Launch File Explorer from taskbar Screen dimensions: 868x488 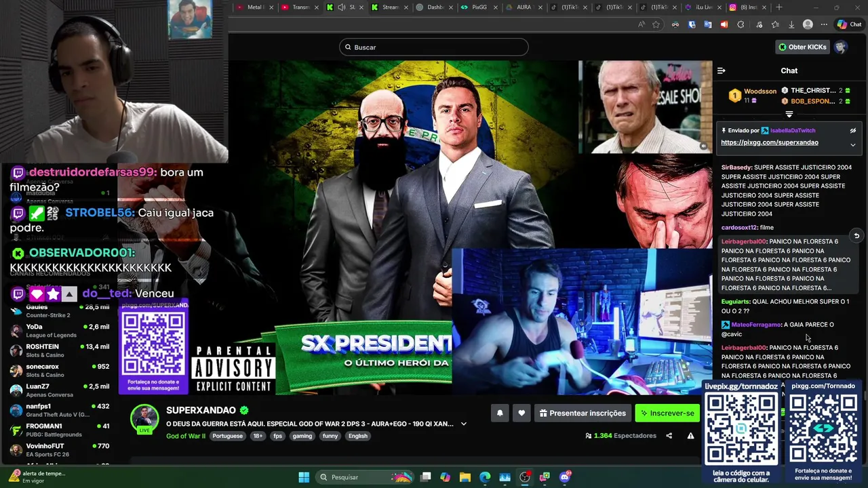[465, 477]
